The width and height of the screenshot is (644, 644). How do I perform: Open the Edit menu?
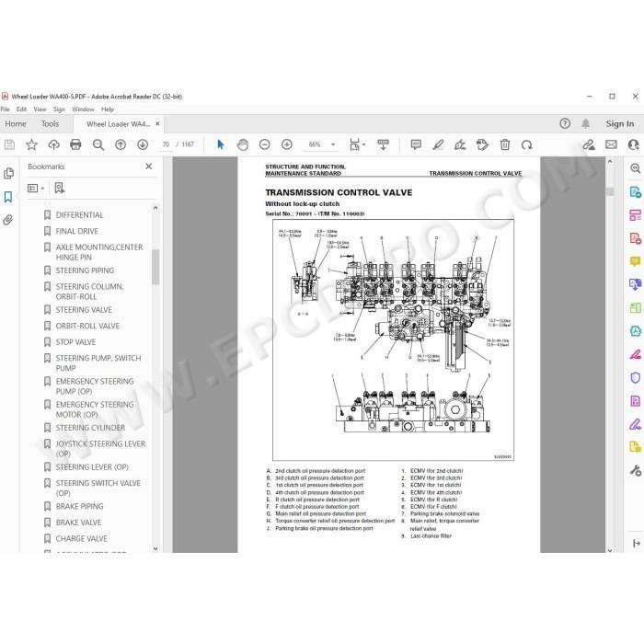point(21,109)
